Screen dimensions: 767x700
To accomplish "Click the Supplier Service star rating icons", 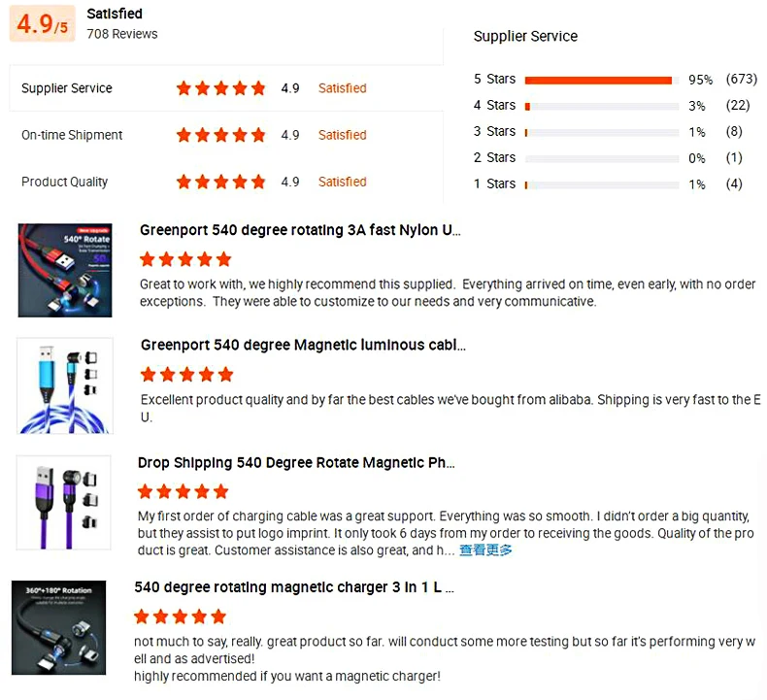I will (x=221, y=88).
